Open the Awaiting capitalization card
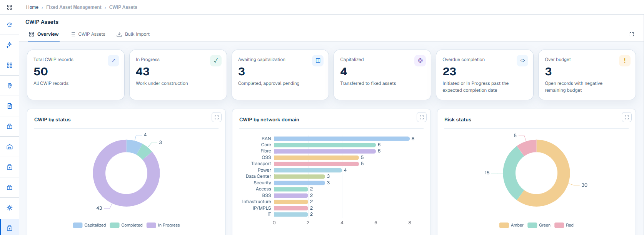Screen dimensions: 644x235 pyautogui.click(x=280, y=75)
